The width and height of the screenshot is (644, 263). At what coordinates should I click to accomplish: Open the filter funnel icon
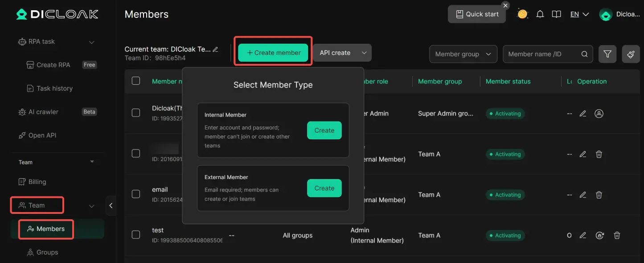[607, 54]
